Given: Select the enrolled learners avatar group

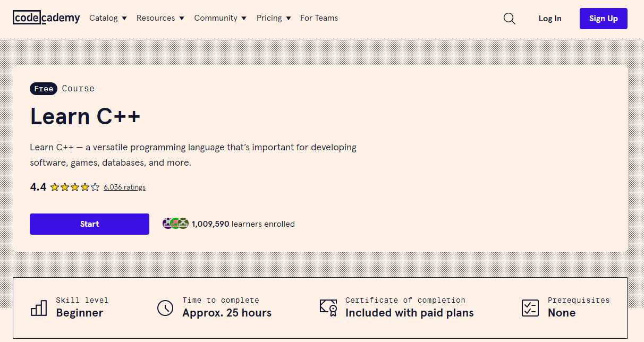Looking at the screenshot, I should click(176, 224).
